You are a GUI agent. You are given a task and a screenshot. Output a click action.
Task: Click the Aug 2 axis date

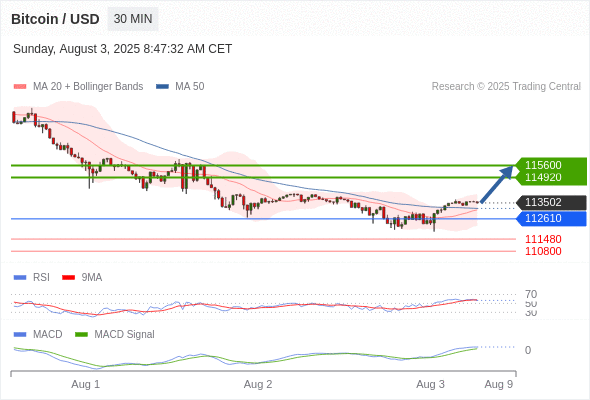pos(258,385)
